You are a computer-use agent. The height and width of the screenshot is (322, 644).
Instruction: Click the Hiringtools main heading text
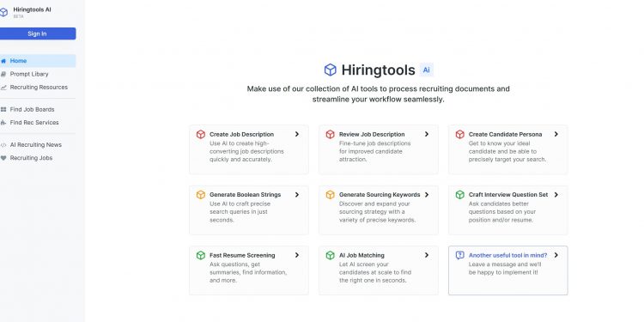pos(378,70)
